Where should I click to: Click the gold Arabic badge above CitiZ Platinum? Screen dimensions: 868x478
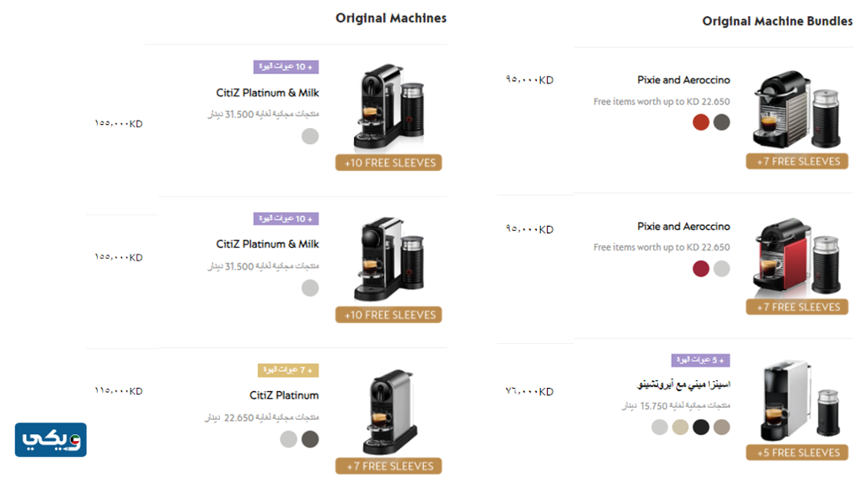pyautogui.click(x=287, y=370)
